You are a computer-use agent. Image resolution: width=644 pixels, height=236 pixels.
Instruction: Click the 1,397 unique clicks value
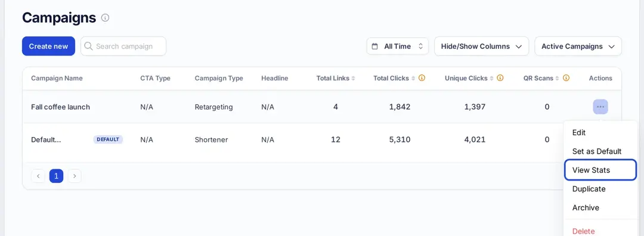pos(475,107)
